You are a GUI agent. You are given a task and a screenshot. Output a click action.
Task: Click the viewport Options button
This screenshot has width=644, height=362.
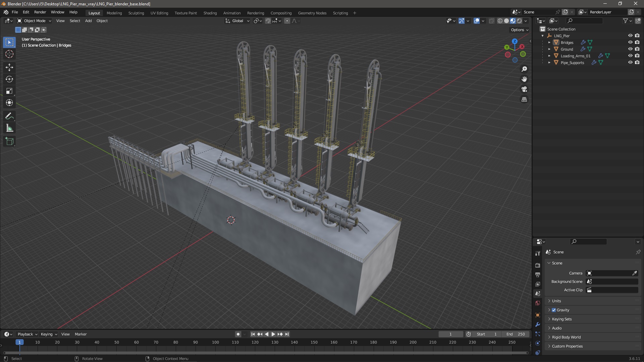(519, 30)
